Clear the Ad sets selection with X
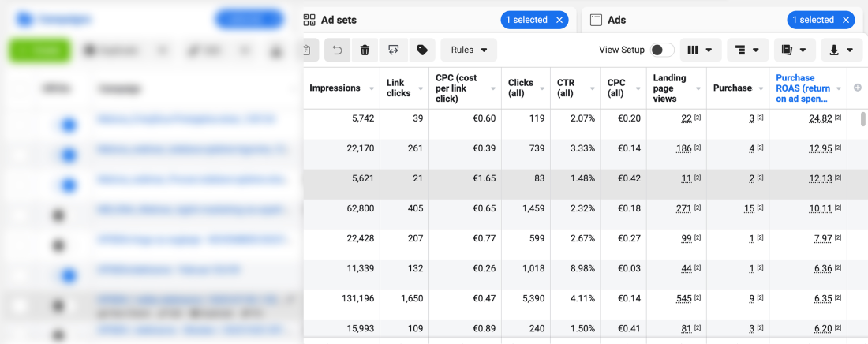868x344 pixels. [x=559, y=20]
